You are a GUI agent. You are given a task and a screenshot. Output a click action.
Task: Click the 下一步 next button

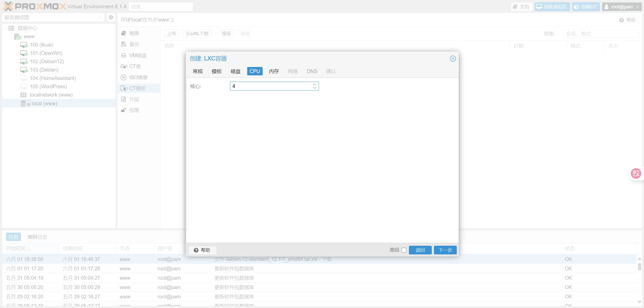445,250
